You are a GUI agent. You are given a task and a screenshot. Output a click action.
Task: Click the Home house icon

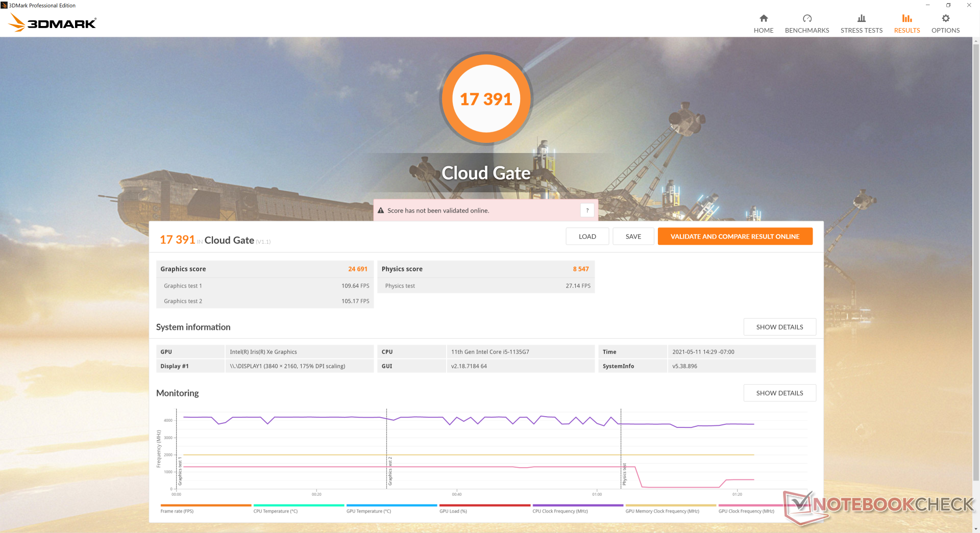(764, 18)
